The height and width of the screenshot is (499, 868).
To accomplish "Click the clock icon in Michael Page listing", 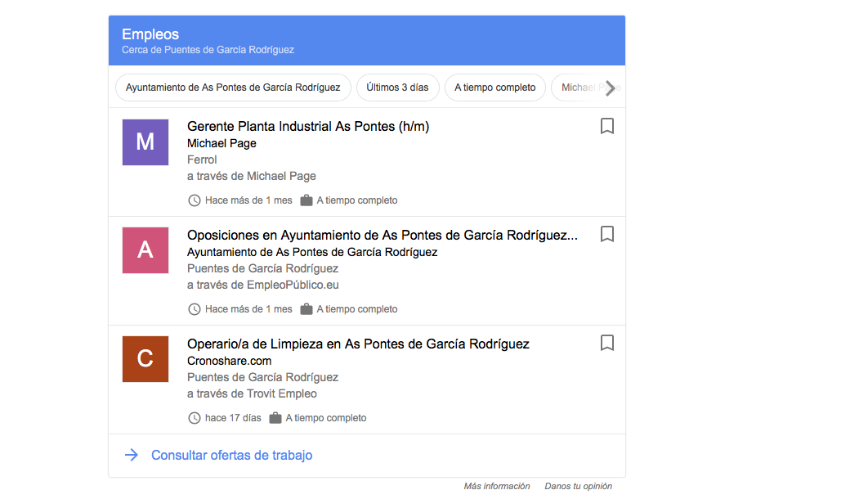I will (x=195, y=200).
